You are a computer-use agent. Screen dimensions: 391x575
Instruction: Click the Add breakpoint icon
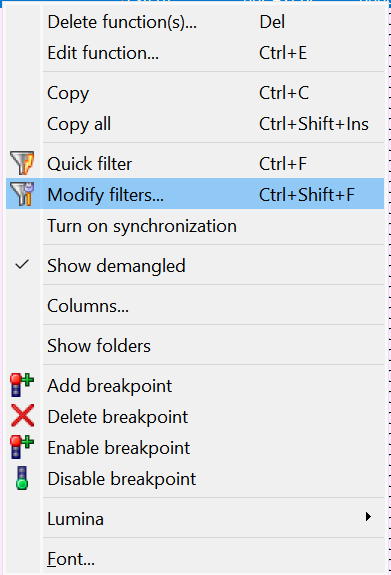pos(22,385)
